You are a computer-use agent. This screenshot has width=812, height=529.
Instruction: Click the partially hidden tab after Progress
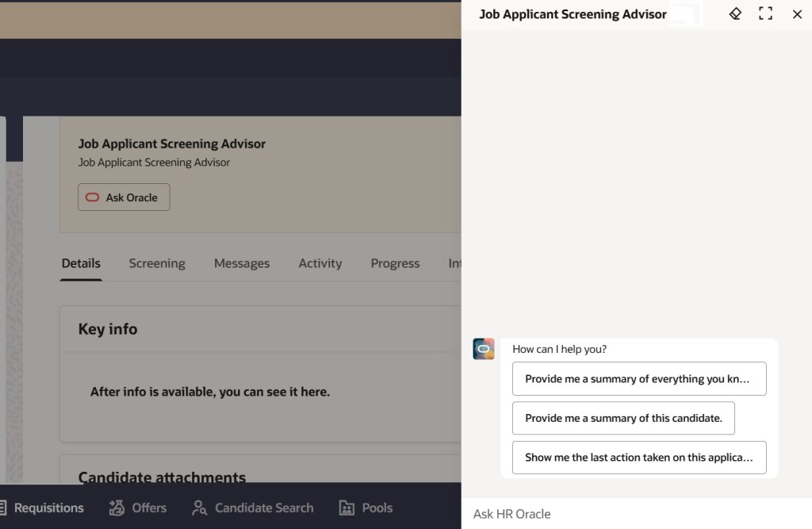(x=454, y=263)
